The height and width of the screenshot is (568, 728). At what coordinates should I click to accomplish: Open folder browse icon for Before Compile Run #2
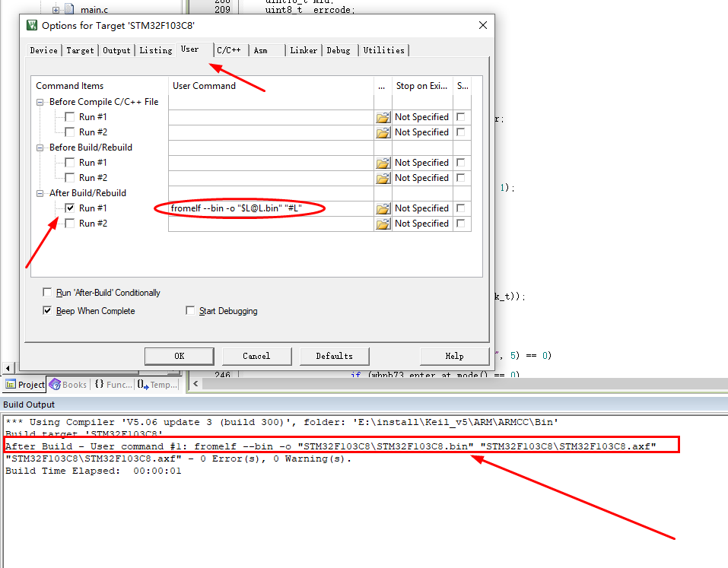coord(383,133)
